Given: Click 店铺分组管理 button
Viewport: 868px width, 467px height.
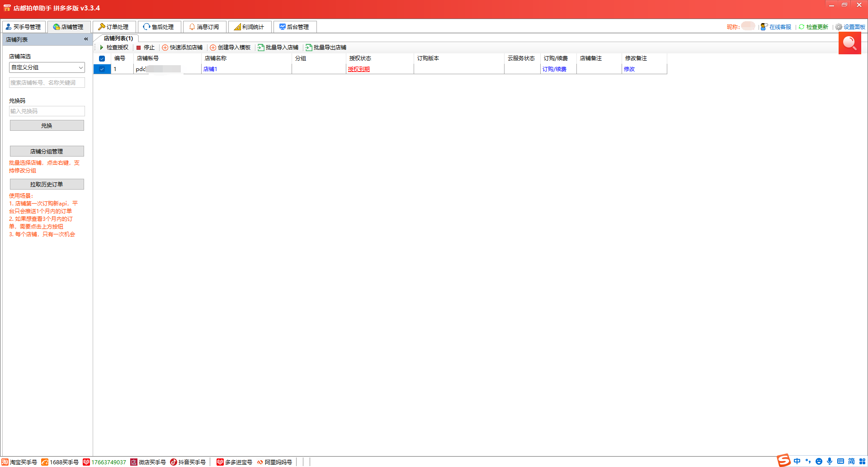Looking at the screenshot, I should point(47,151).
